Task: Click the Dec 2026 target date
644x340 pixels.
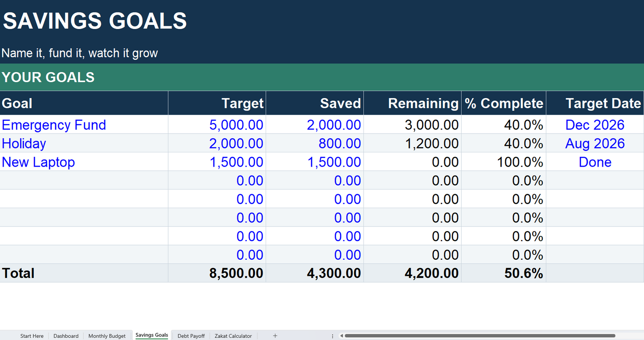Action: (x=595, y=125)
